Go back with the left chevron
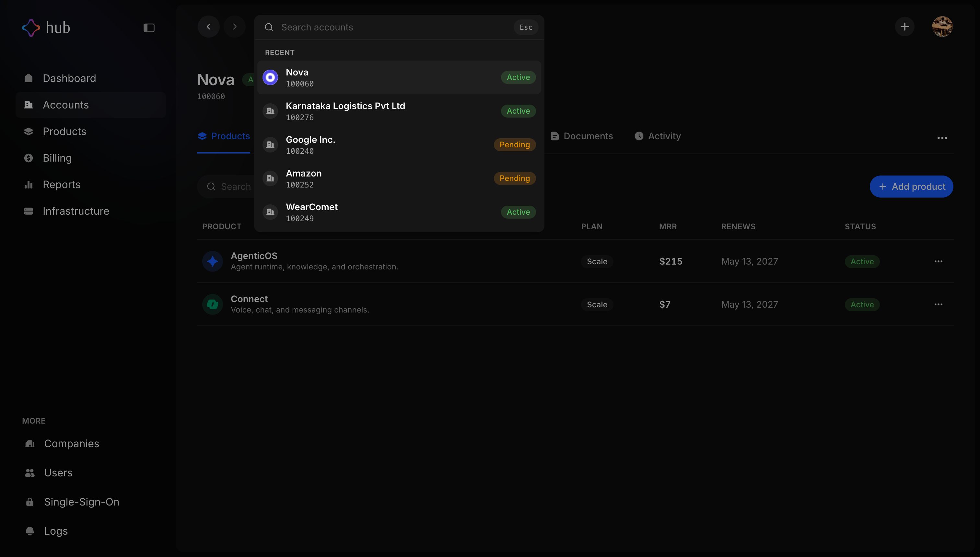This screenshot has height=557, width=980. [x=209, y=27]
